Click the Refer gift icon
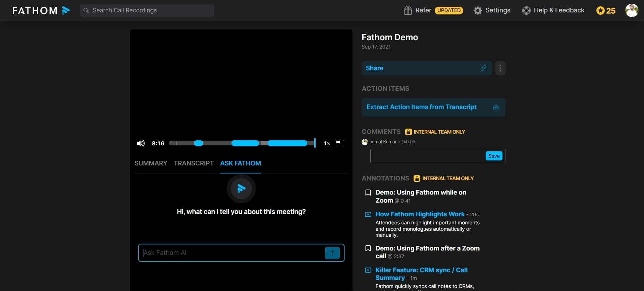Screen dimensions: 644x291 (x=408, y=10)
